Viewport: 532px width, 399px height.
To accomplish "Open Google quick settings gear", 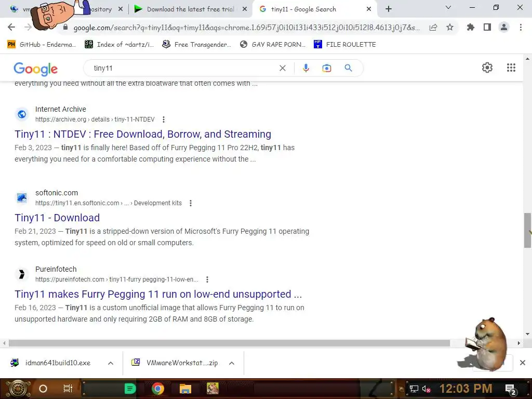I will (x=487, y=68).
